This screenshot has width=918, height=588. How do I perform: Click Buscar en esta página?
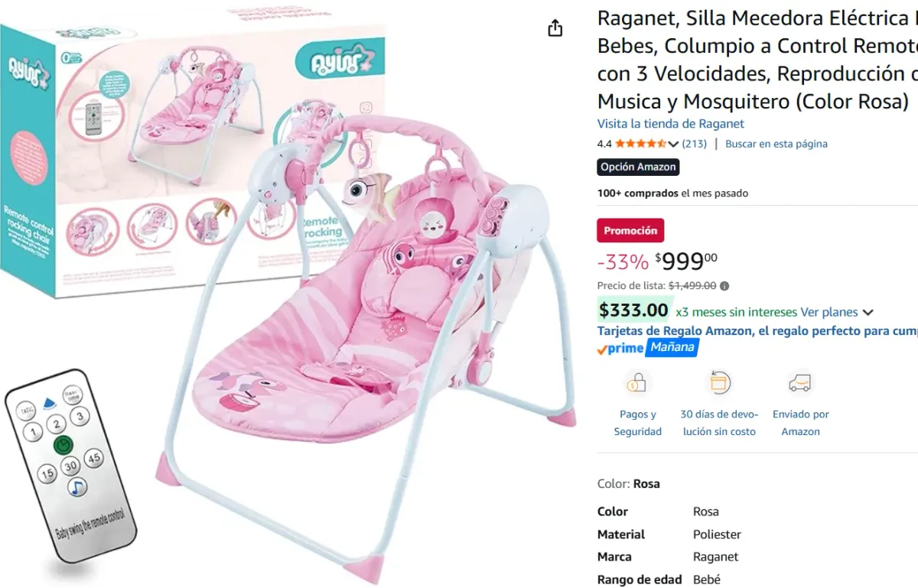pos(776,143)
